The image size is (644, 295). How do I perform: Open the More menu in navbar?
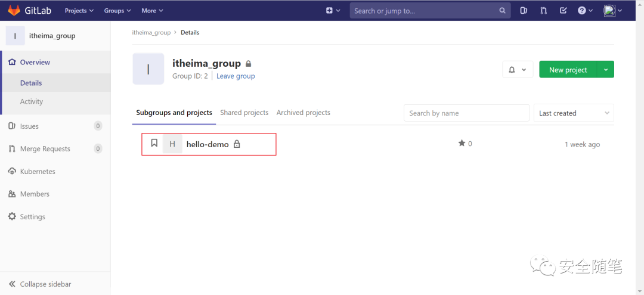[152, 11]
